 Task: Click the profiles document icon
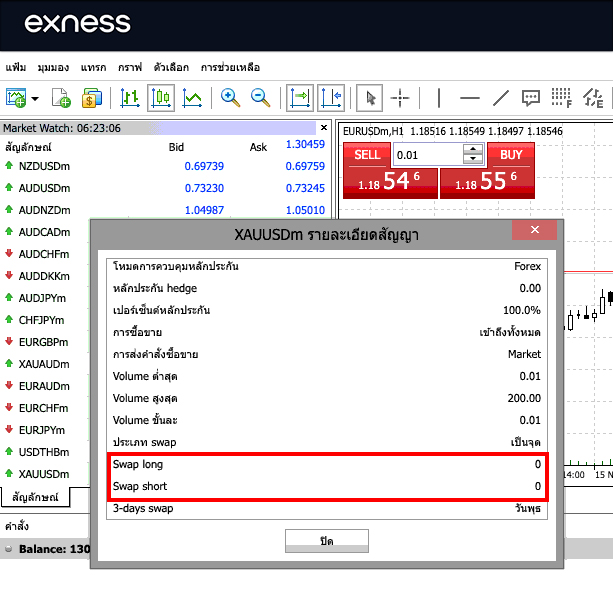pyautogui.click(x=61, y=98)
